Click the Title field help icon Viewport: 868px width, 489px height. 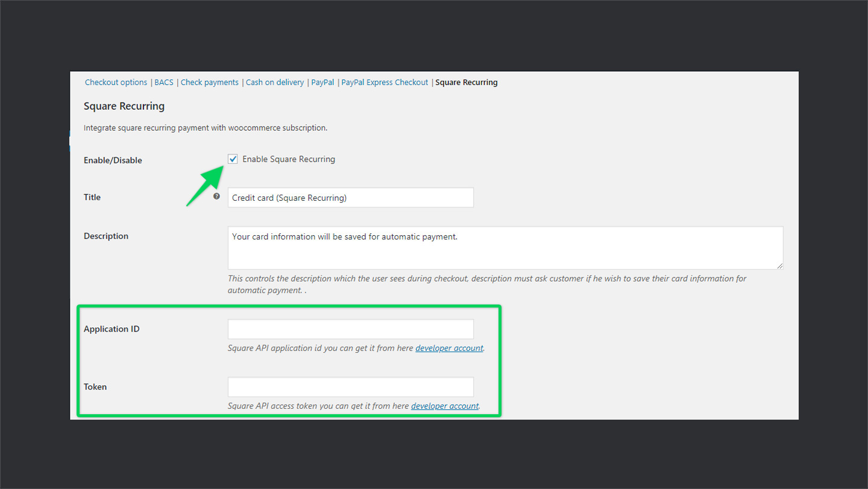(x=217, y=197)
